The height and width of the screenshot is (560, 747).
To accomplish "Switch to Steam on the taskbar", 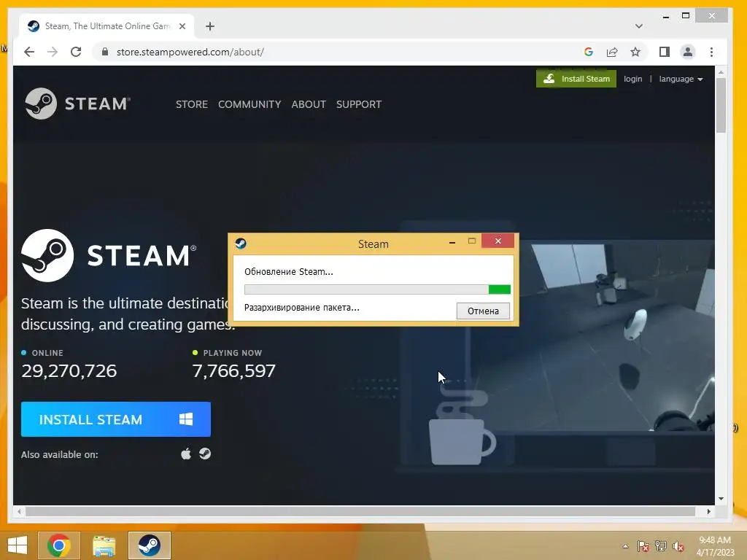I will coord(149,545).
